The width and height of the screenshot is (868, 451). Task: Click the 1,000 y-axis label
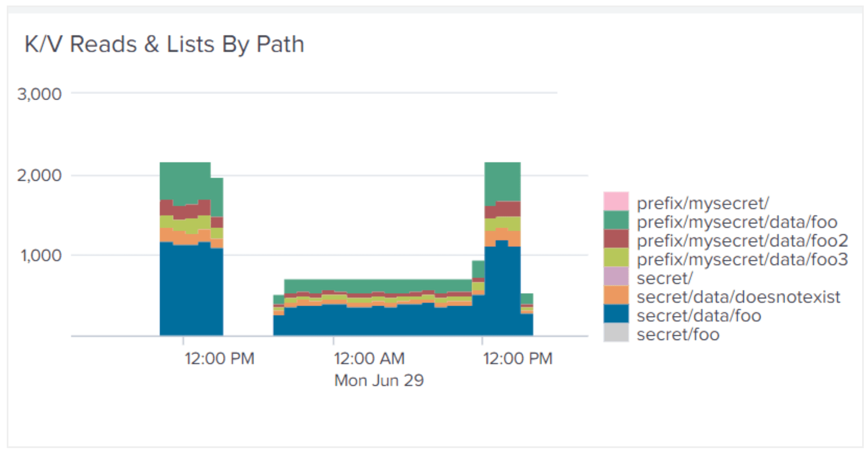(x=41, y=255)
